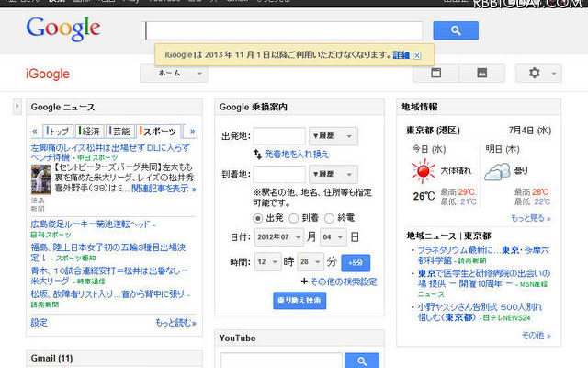The height and width of the screenshot is (368, 588).
Task: Open the hour 12 dropdown
Action: click(x=267, y=261)
